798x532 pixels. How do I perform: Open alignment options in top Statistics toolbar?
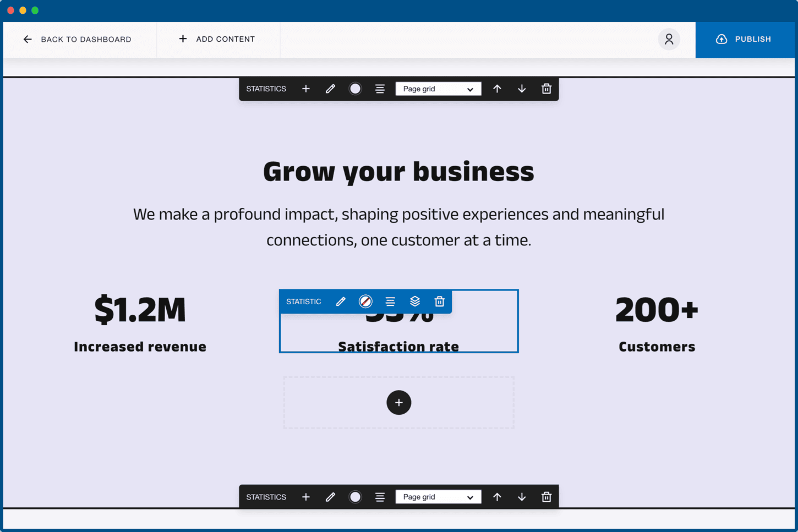[x=380, y=89]
